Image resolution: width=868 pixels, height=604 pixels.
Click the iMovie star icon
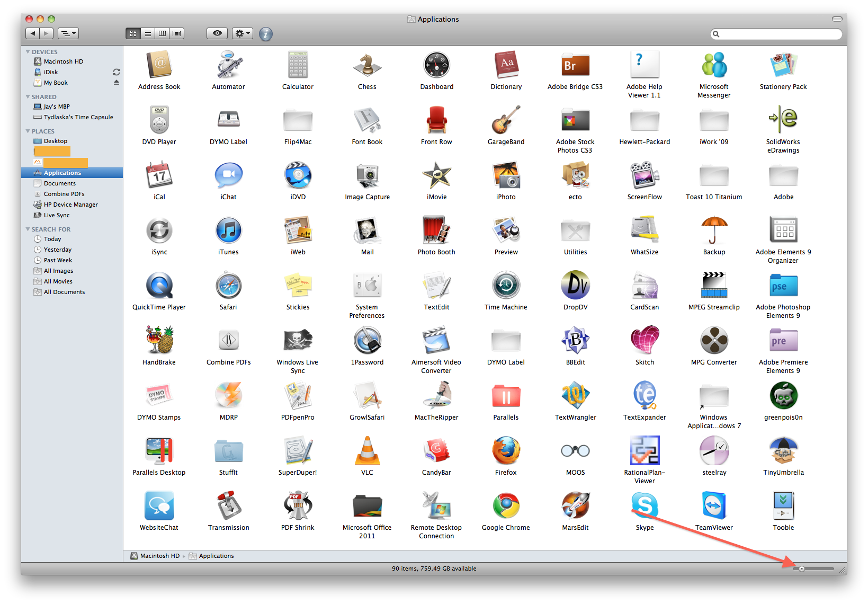(436, 175)
